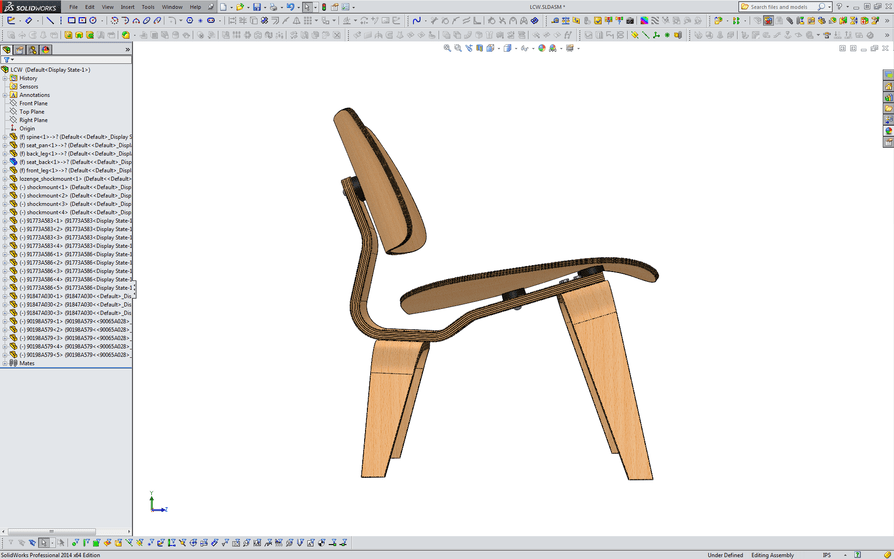Click the IPS unit system status entry
This screenshot has width=894, height=559.
point(827,555)
